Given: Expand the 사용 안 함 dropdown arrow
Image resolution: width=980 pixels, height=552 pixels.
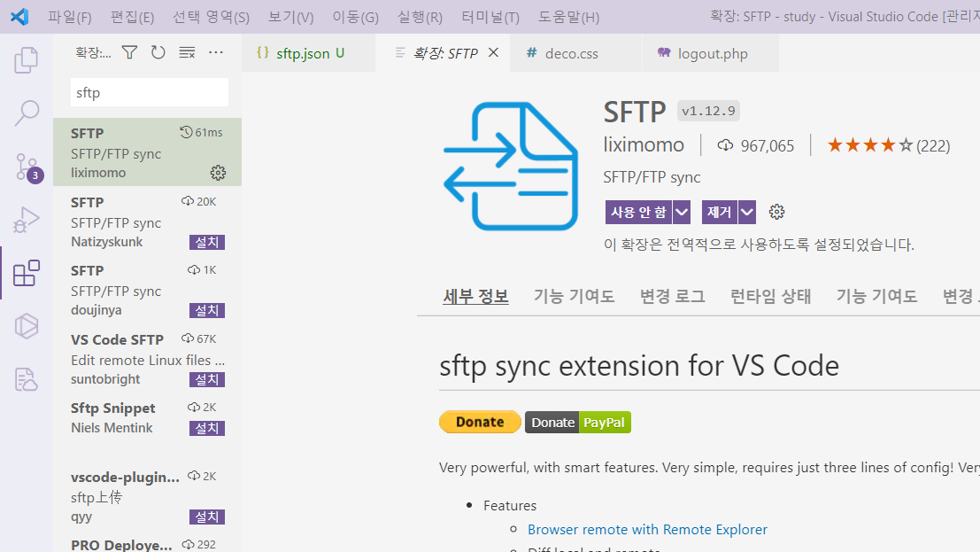Looking at the screenshot, I should [x=682, y=212].
